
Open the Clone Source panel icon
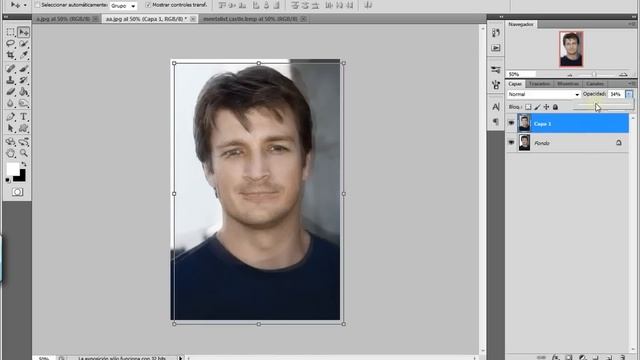point(496,85)
